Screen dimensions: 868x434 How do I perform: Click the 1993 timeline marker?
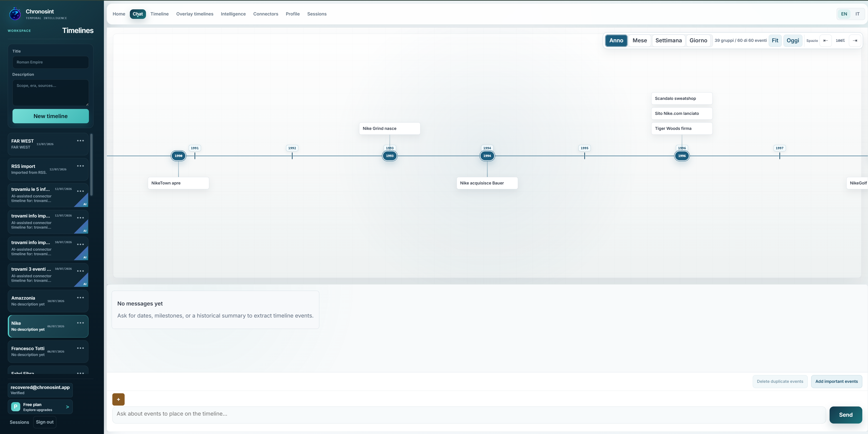tap(390, 156)
